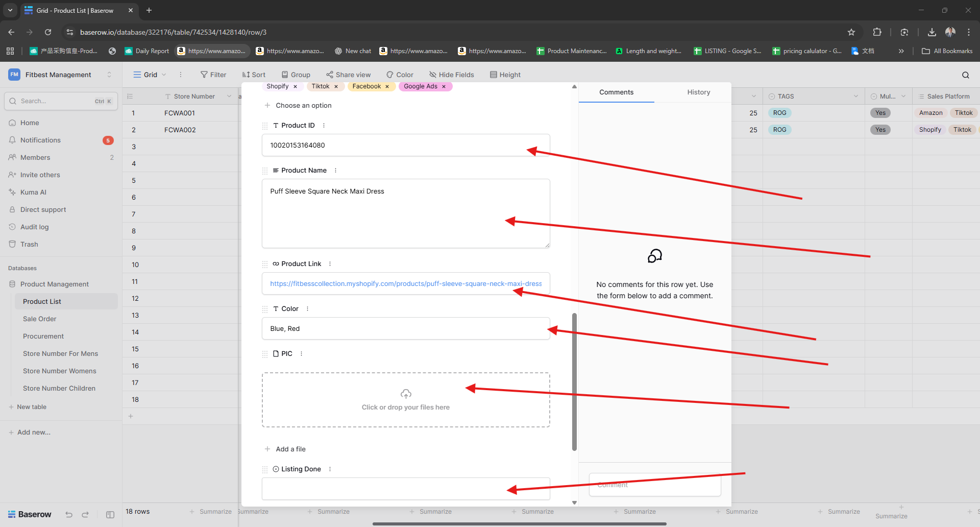
Task: Remove the Shopify tag option
Action: pyautogui.click(x=295, y=87)
